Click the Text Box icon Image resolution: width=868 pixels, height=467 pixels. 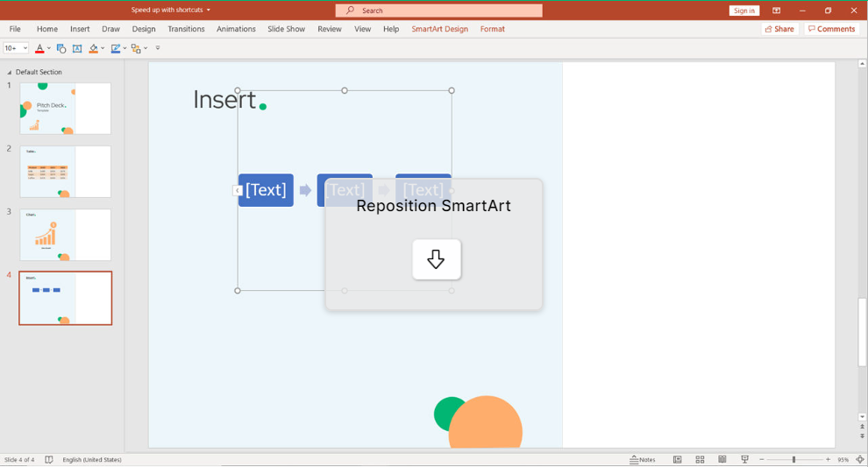pyautogui.click(x=77, y=49)
